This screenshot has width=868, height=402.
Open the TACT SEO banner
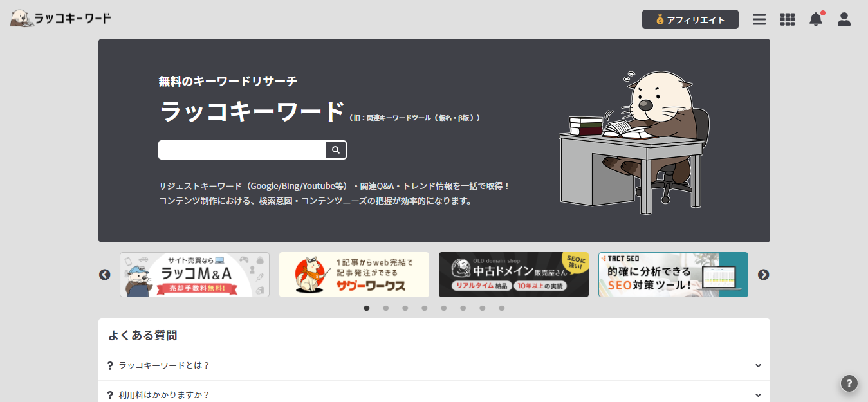673,275
